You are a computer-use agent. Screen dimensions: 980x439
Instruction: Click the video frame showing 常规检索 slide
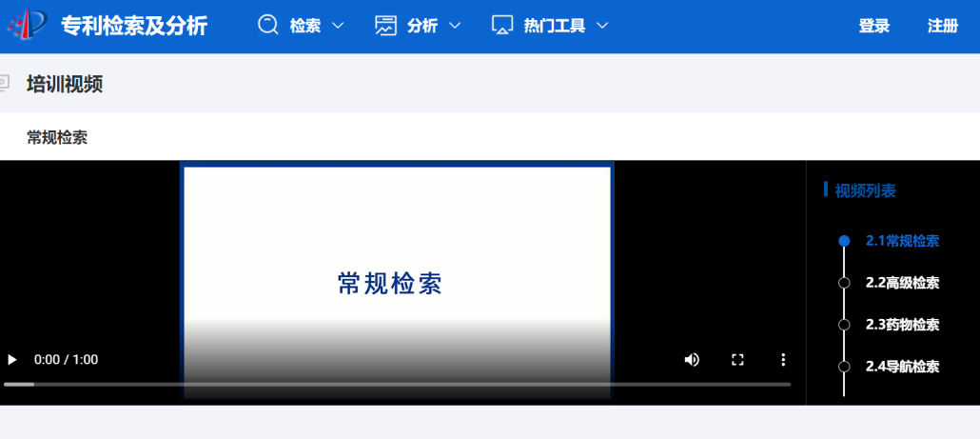pyautogui.click(x=397, y=282)
